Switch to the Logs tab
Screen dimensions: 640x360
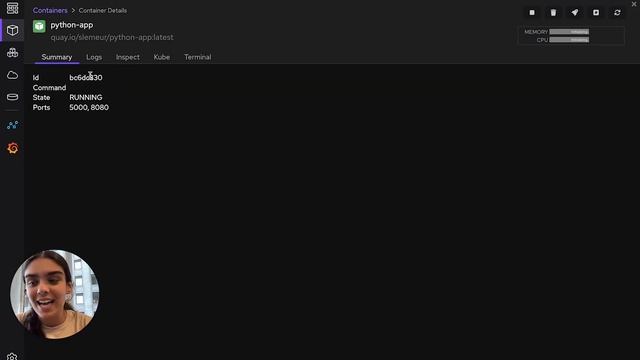coord(94,57)
